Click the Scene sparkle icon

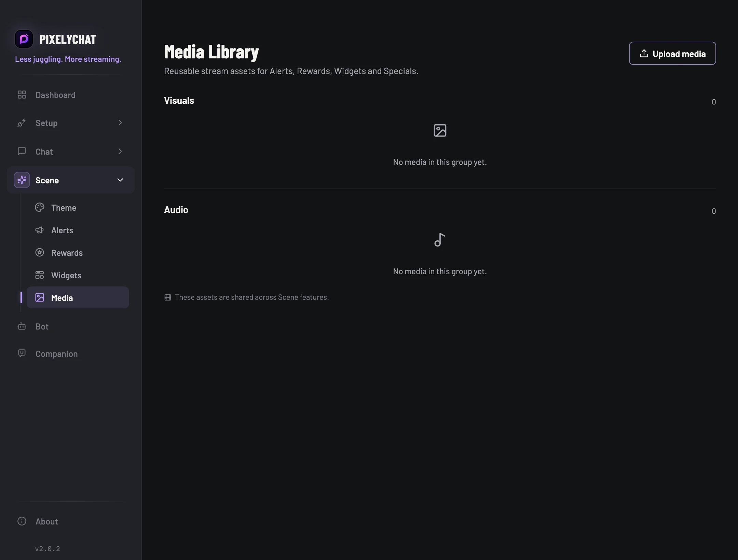click(x=22, y=180)
